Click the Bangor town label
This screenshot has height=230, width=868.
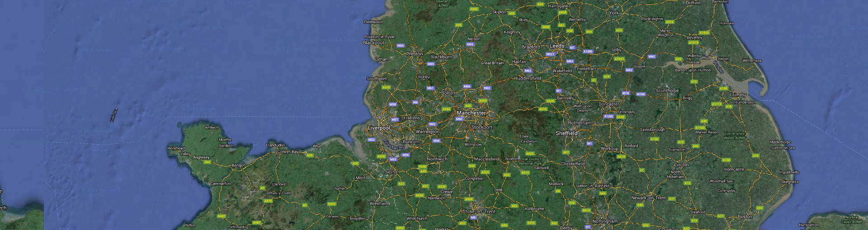(238, 166)
